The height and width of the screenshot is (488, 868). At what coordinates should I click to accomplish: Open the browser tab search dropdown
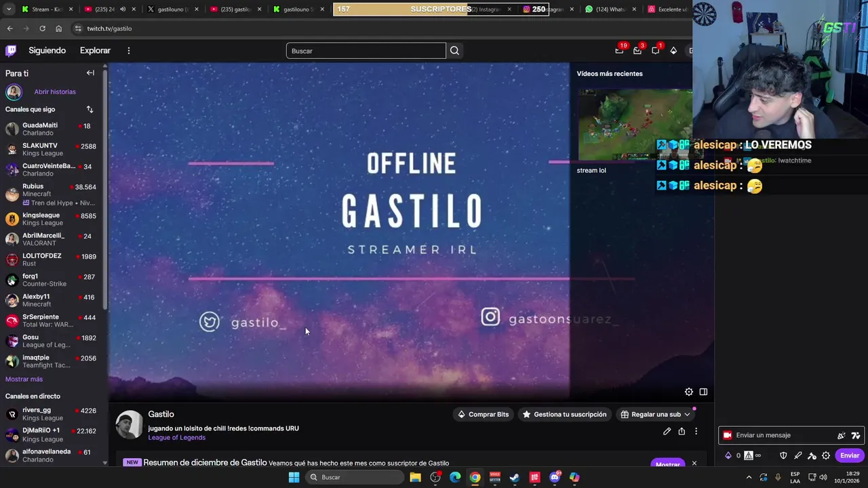pyautogui.click(x=9, y=9)
